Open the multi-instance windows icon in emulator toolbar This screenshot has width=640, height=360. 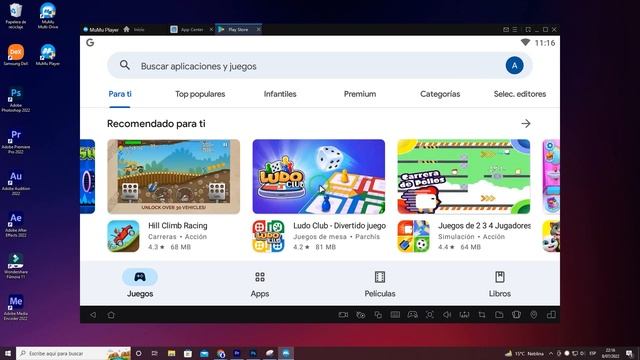[x=378, y=315]
